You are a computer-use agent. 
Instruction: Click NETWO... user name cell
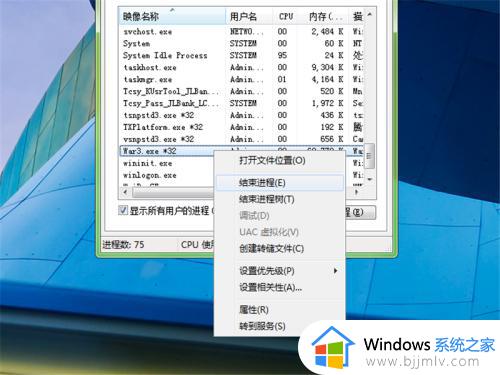[x=247, y=32]
